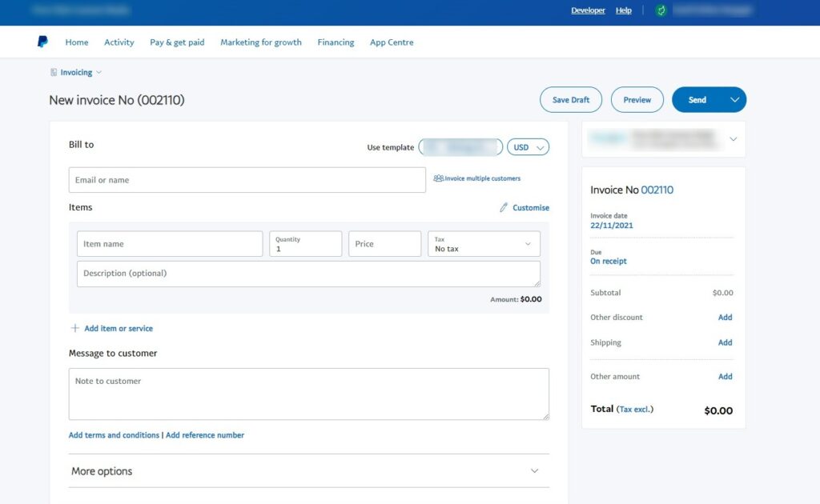Viewport: 820px width, 504px height.
Task: Add an Other discount
Action: click(x=725, y=317)
